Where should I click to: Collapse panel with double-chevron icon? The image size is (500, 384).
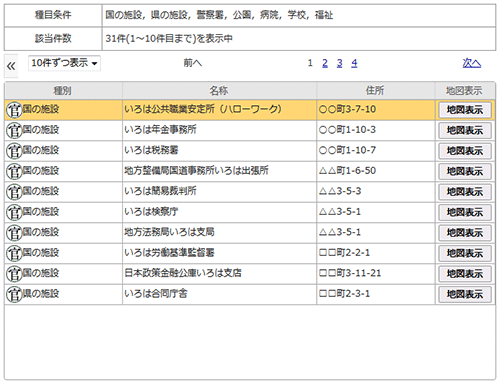tap(11, 66)
